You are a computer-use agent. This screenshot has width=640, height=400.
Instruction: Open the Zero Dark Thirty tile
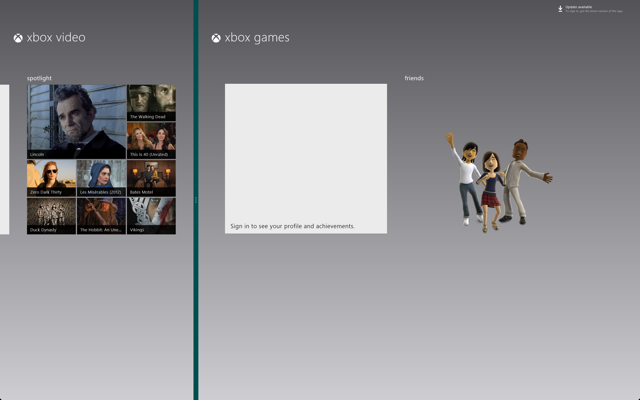[x=51, y=178]
